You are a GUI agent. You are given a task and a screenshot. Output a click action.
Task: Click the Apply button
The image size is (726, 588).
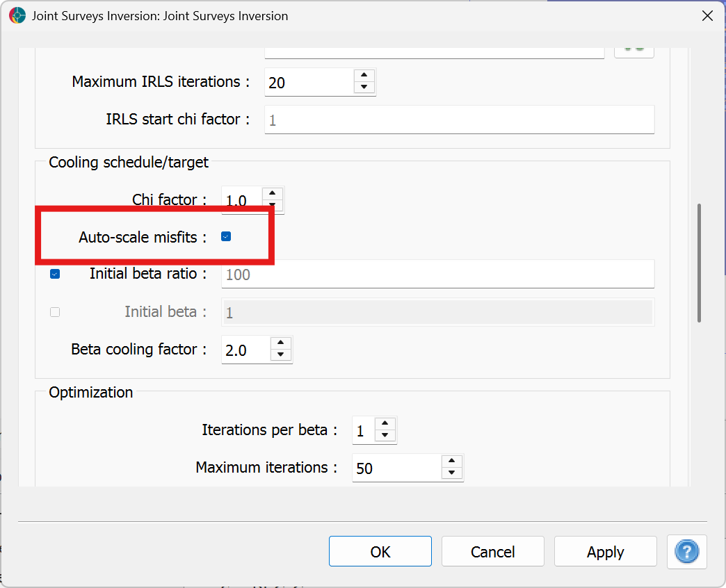pos(606,551)
